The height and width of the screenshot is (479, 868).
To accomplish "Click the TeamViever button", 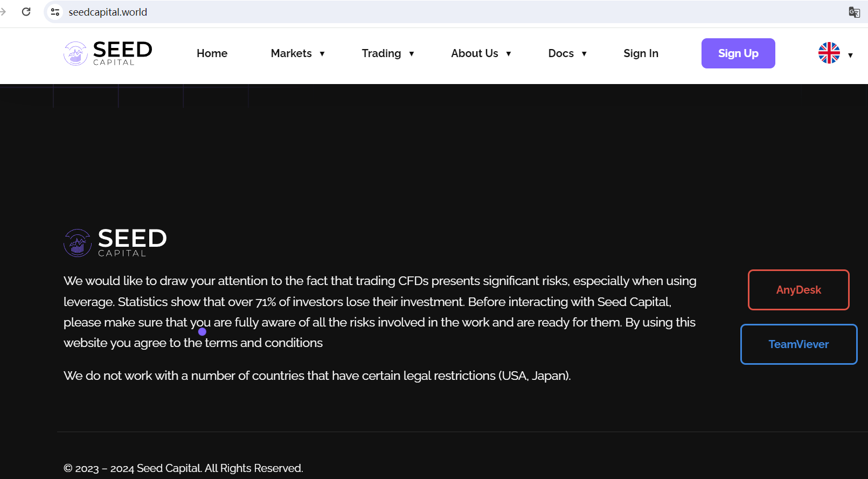I will [x=798, y=344].
